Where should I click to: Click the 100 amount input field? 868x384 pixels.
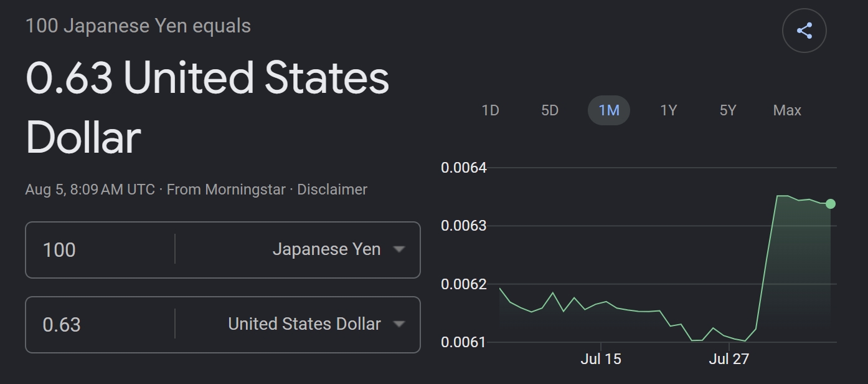point(100,250)
